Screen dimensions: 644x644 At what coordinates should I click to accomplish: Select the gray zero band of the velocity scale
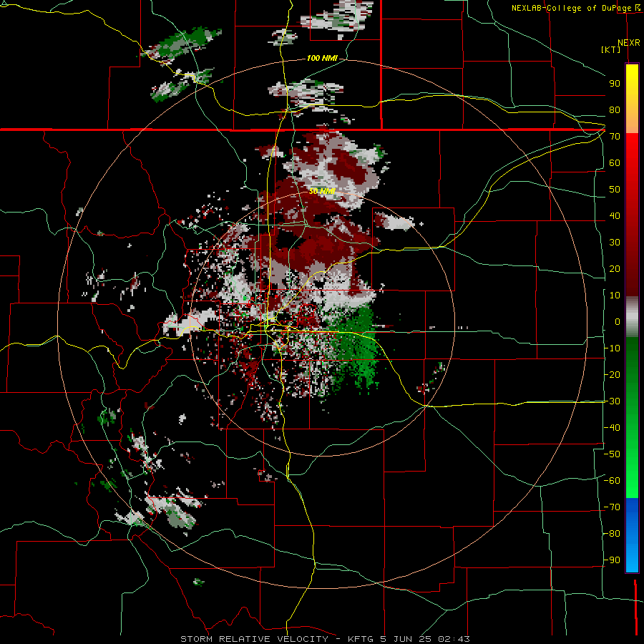(x=632, y=317)
